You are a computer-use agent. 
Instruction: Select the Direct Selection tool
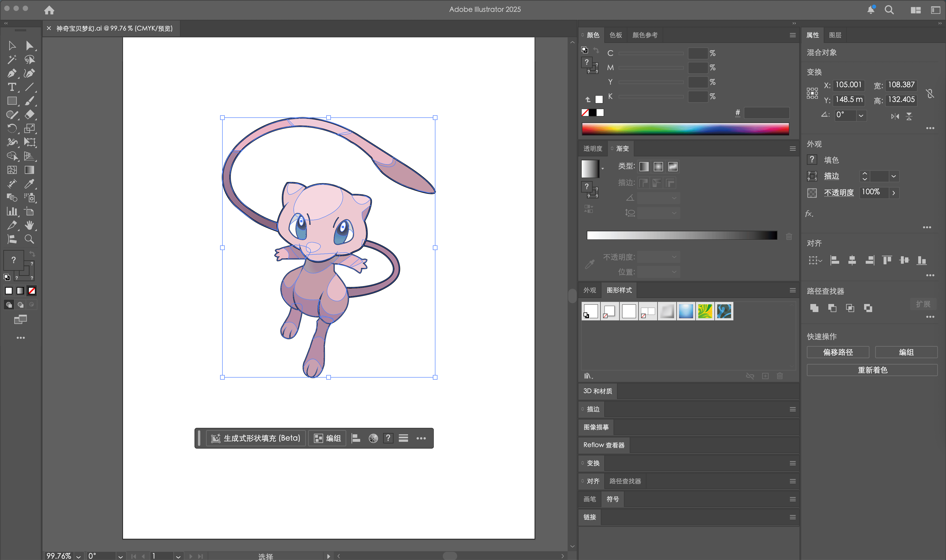30,46
